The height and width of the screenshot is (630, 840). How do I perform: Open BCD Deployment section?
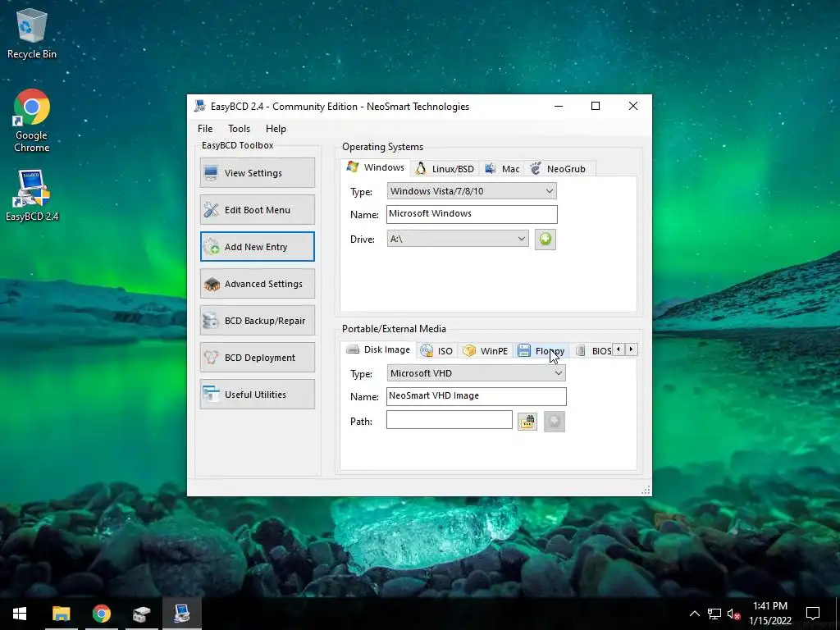pyautogui.click(x=257, y=358)
